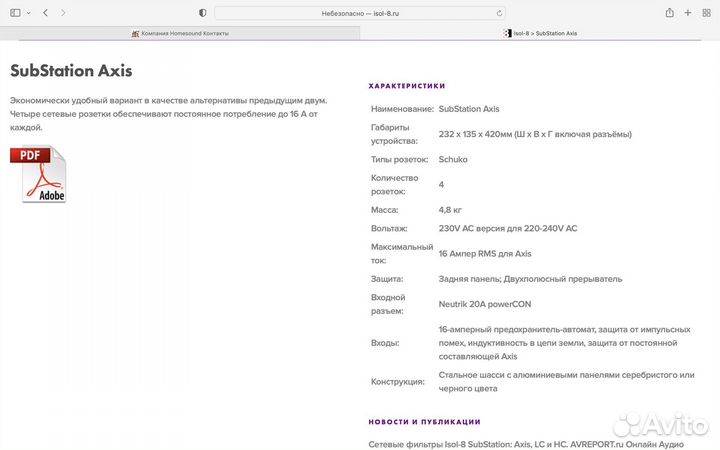This screenshot has width=720, height=450.
Task: Open the Share menu icon
Action: coord(669,13)
